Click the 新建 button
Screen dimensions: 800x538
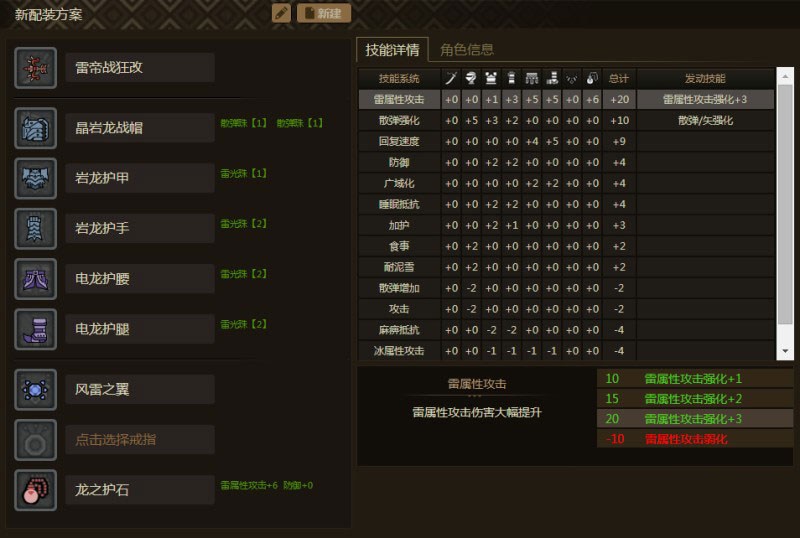(x=324, y=13)
